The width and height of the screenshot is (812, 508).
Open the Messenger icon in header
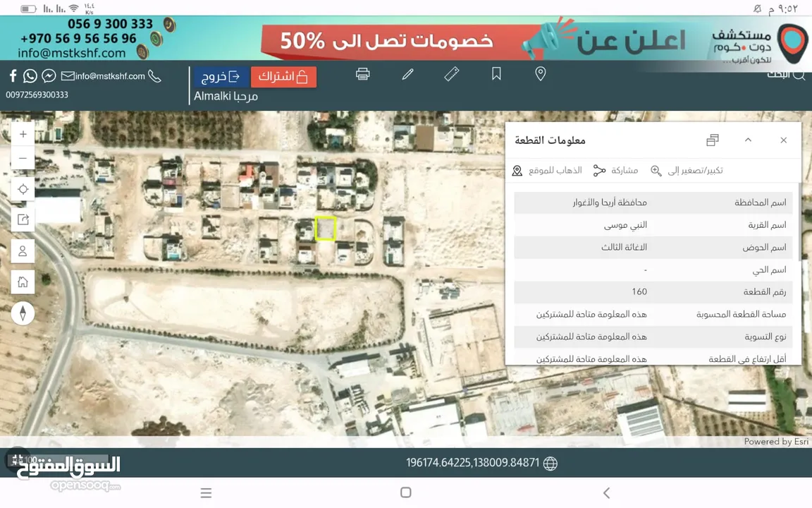49,76
